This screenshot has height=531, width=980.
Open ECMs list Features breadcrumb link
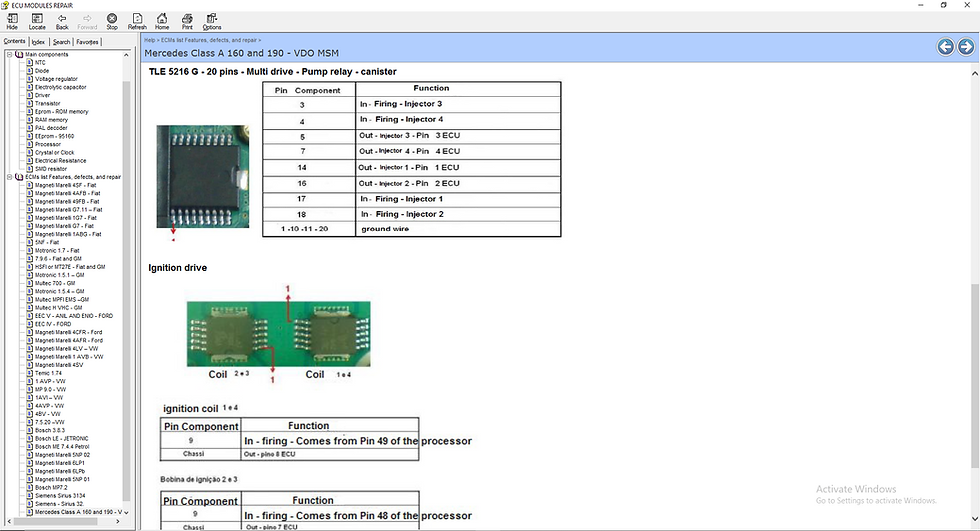pos(209,40)
